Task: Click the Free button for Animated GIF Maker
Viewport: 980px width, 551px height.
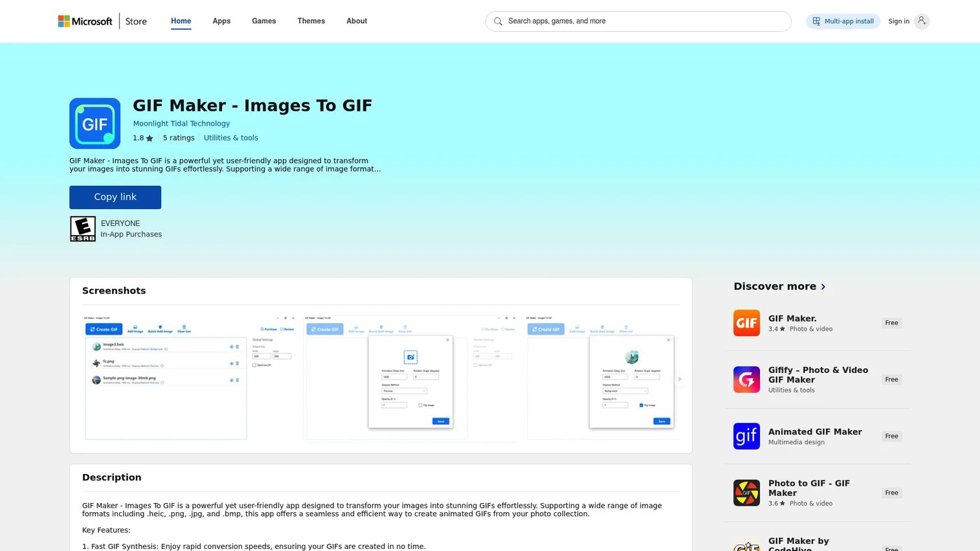Action: [x=891, y=436]
